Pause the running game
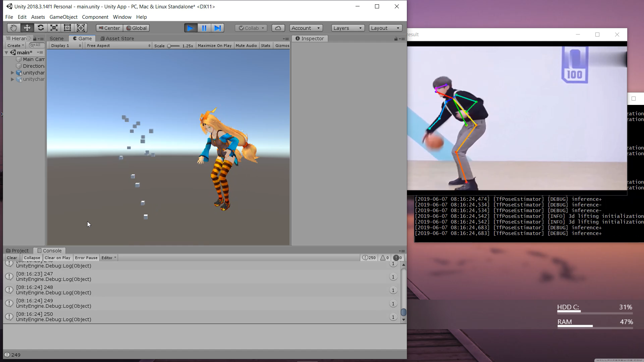 [x=204, y=28]
